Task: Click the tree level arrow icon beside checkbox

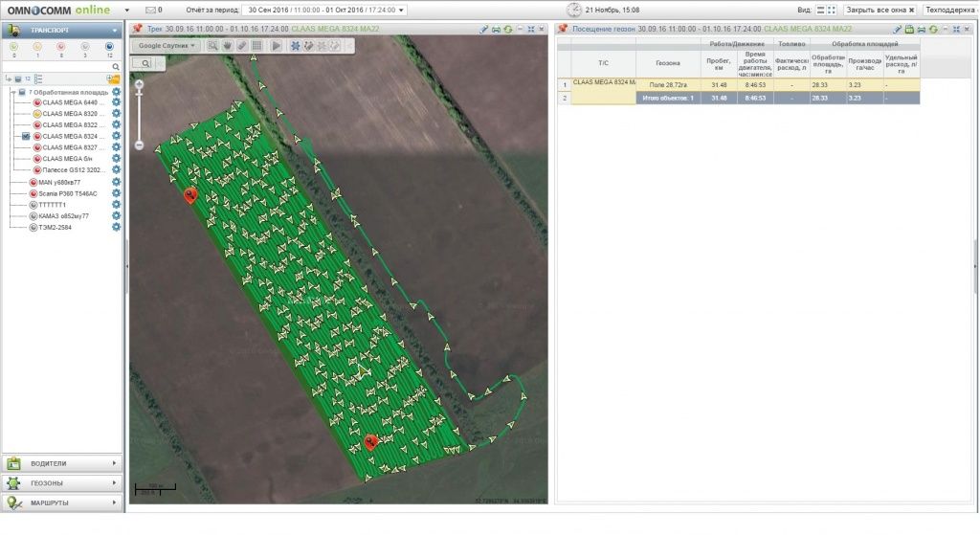Action: coord(8,78)
